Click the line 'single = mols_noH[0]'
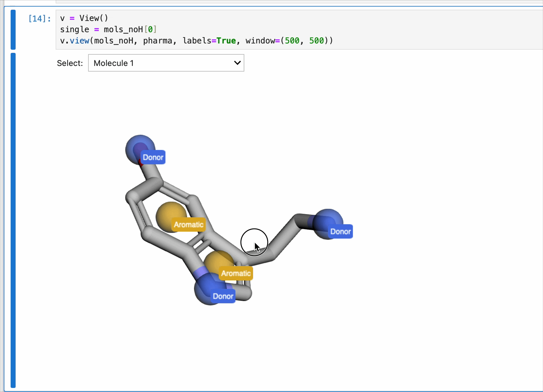Screen dimensions: 543x392 click(108, 29)
